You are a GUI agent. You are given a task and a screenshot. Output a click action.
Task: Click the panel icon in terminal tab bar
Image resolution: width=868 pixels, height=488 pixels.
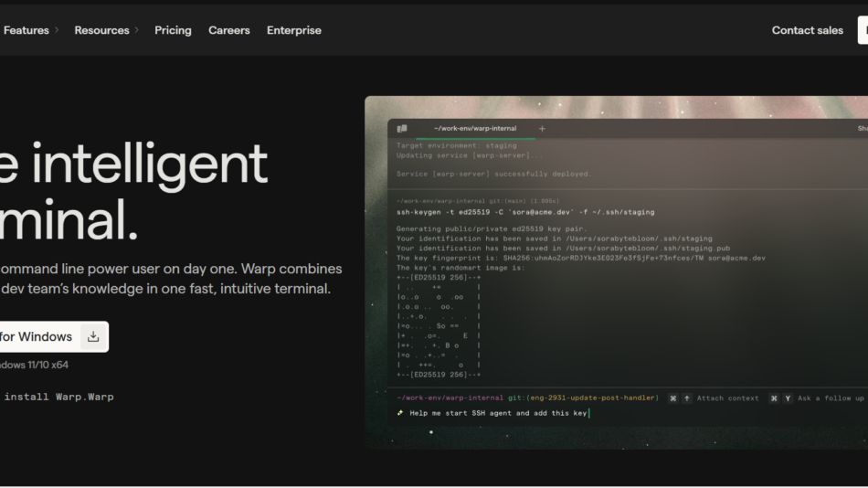[402, 129]
